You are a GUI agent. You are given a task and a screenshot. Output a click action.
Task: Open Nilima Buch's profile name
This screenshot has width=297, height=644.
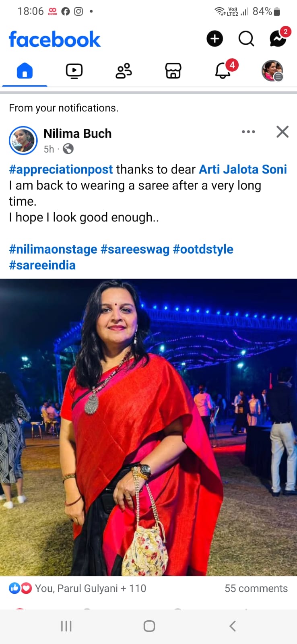(77, 134)
